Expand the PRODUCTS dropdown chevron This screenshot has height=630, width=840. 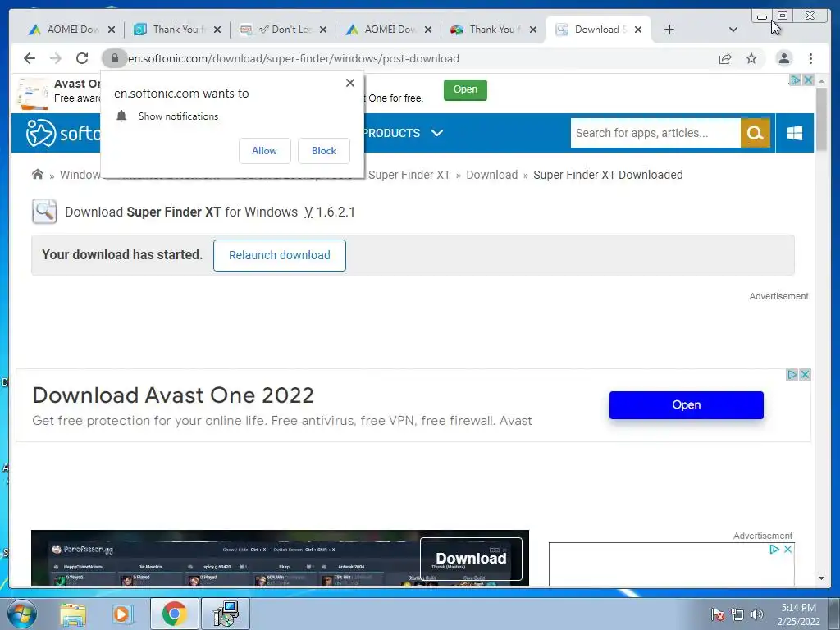point(437,133)
